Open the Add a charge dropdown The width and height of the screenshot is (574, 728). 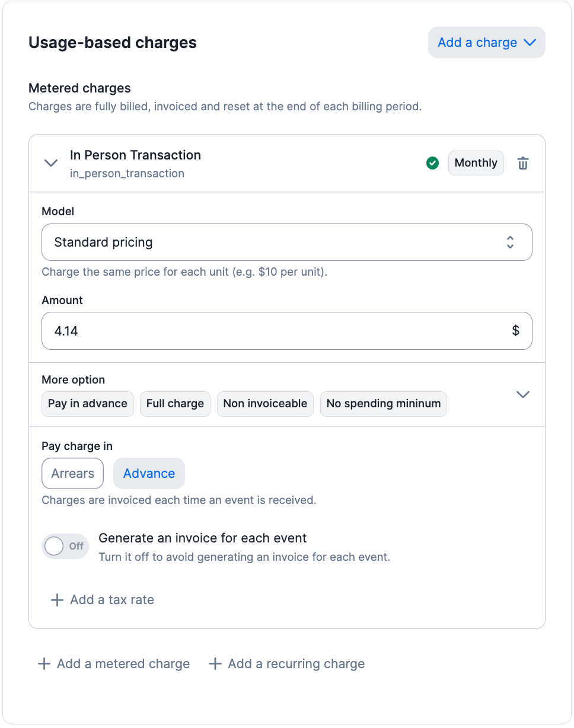tap(486, 43)
